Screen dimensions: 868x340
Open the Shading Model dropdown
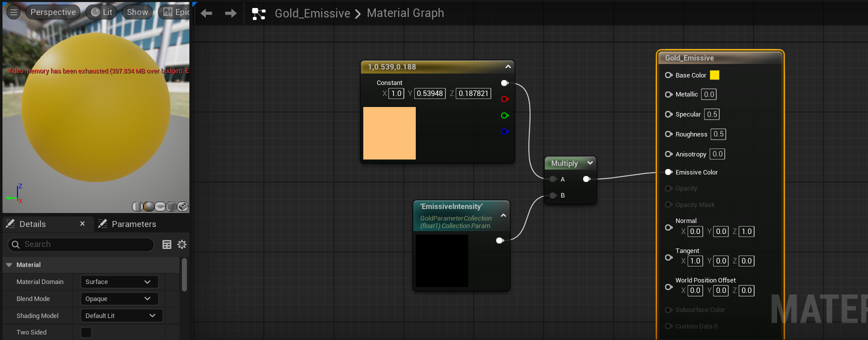122,315
